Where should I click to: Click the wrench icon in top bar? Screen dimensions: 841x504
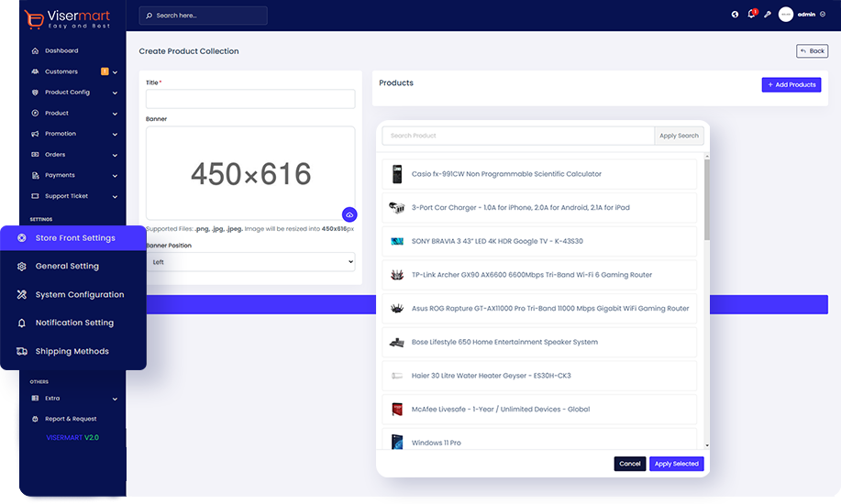(x=768, y=15)
